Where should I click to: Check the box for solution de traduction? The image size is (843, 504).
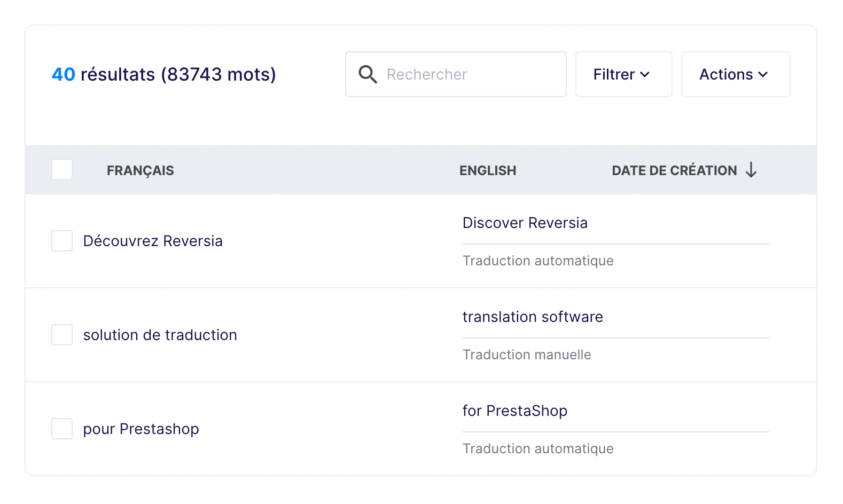(x=62, y=335)
